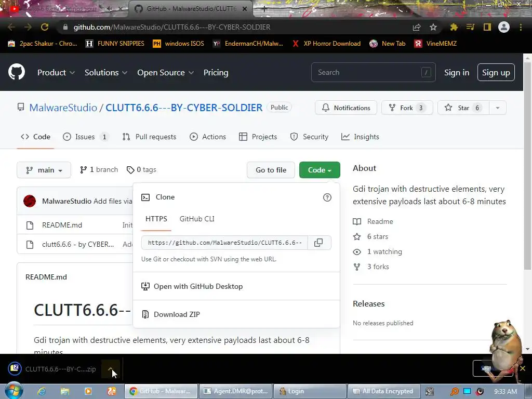Screen dimensions: 532x399
Task: Click the lock icon beside github.com
Action: point(65,27)
